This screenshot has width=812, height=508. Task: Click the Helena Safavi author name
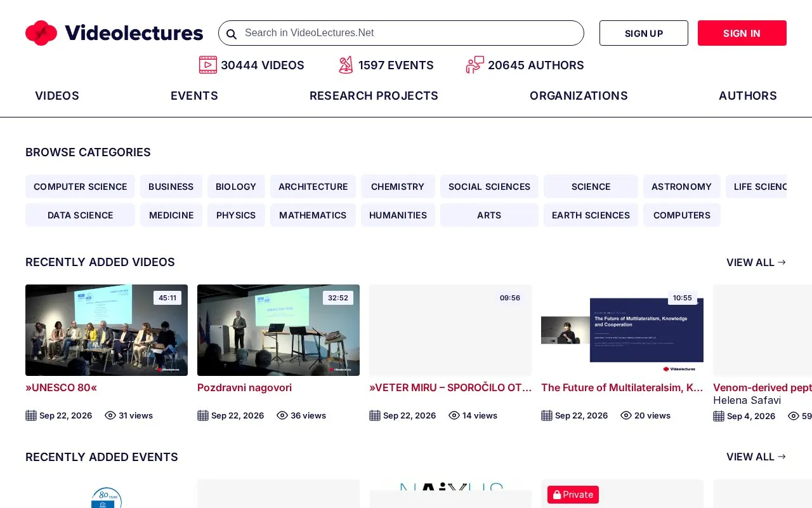coord(747,400)
